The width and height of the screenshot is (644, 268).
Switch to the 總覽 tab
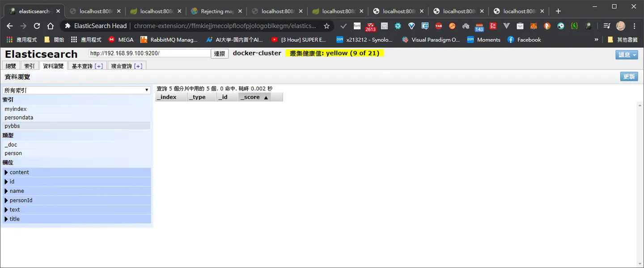(11, 66)
